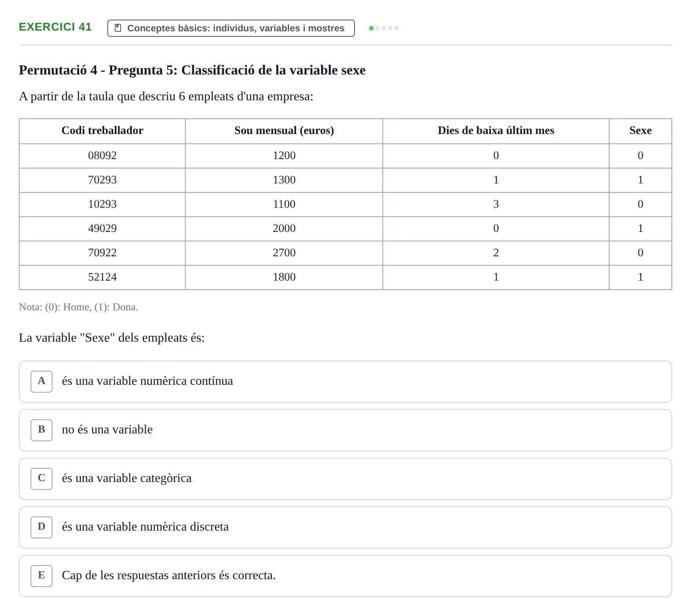Select answer E 'Cap de les respuestas'
This screenshot has height=616, width=691.
[x=345, y=576]
